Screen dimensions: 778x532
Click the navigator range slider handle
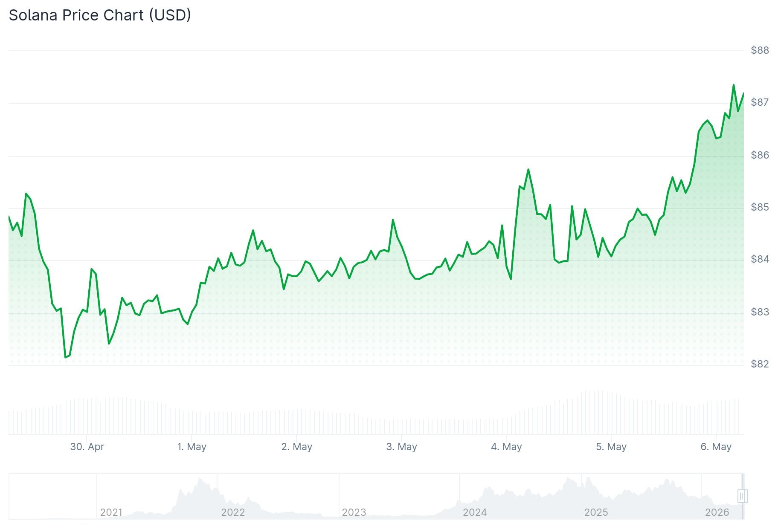pyautogui.click(x=742, y=496)
